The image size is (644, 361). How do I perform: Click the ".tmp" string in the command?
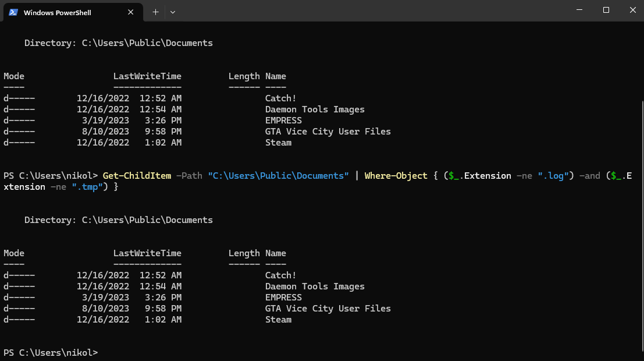pos(87,187)
